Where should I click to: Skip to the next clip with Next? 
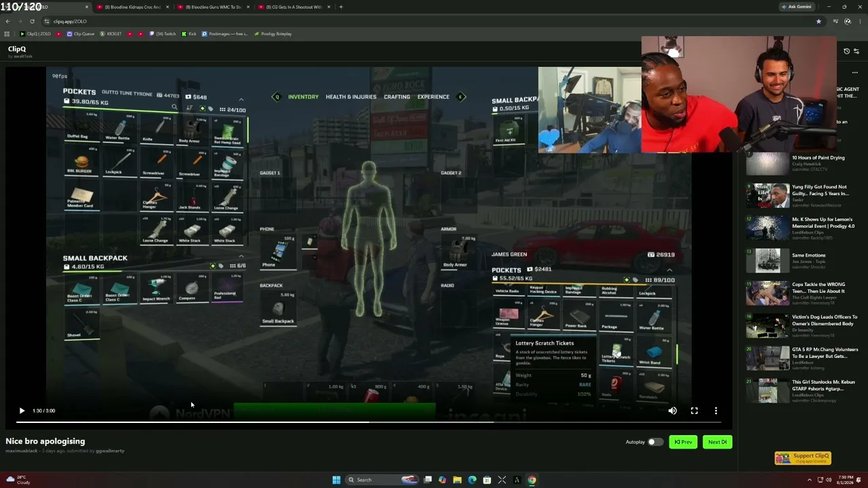coord(717,442)
